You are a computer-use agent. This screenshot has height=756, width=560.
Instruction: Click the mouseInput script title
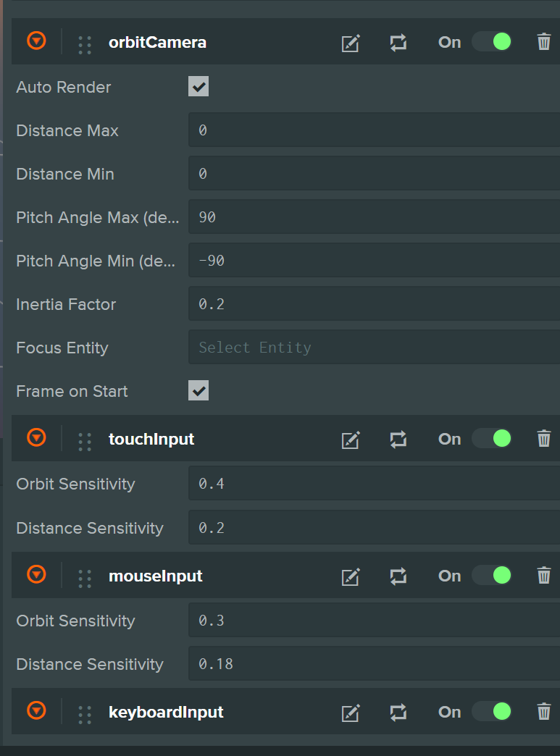pyautogui.click(x=156, y=576)
